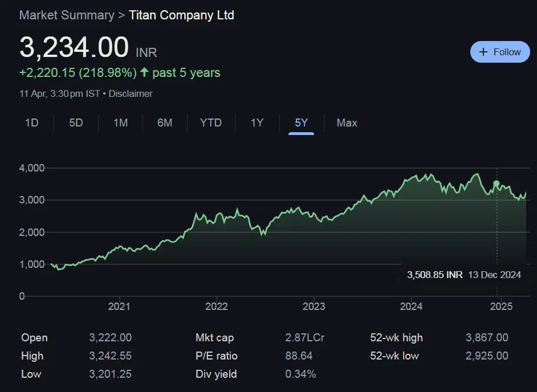The width and height of the screenshot is (537, 392).
Task: Choose the 1Y range tab
Action: [x=257, y=123]
